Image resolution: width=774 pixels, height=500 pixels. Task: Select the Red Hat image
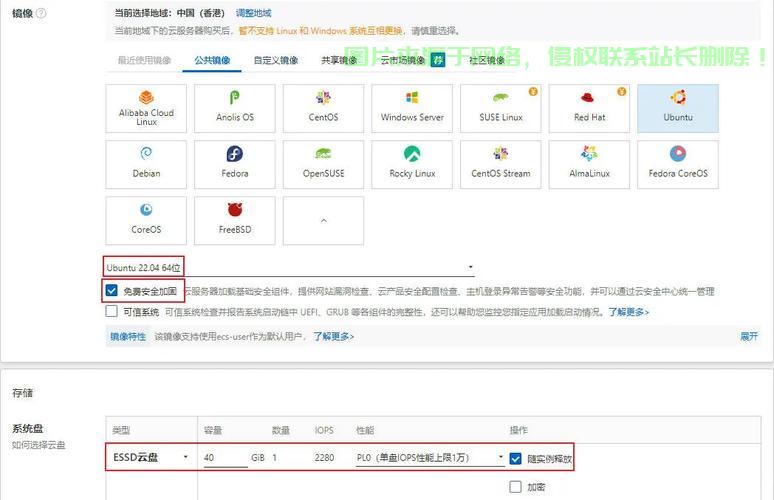click(589, 108)
